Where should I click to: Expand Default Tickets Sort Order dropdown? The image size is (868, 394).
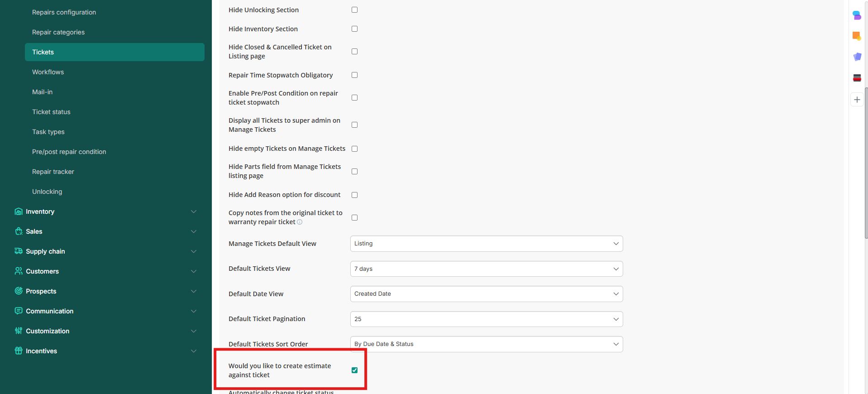point(486,344)
